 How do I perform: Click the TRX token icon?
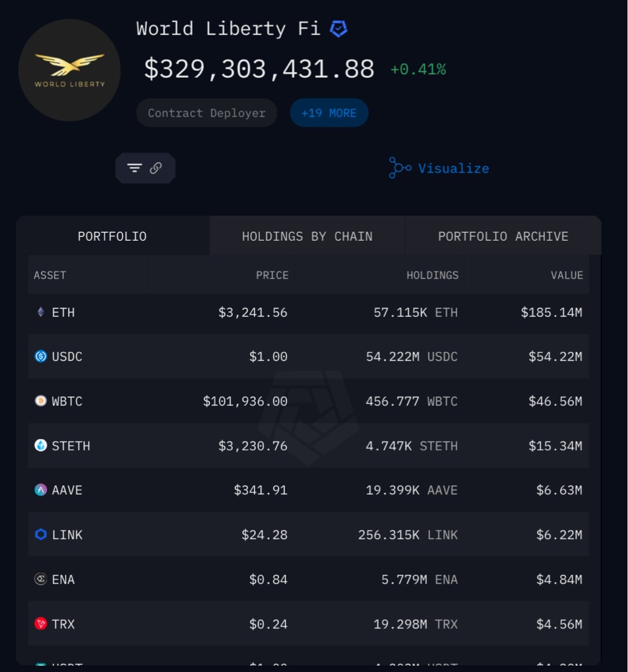pyautogui.click(x=41, y=624)
